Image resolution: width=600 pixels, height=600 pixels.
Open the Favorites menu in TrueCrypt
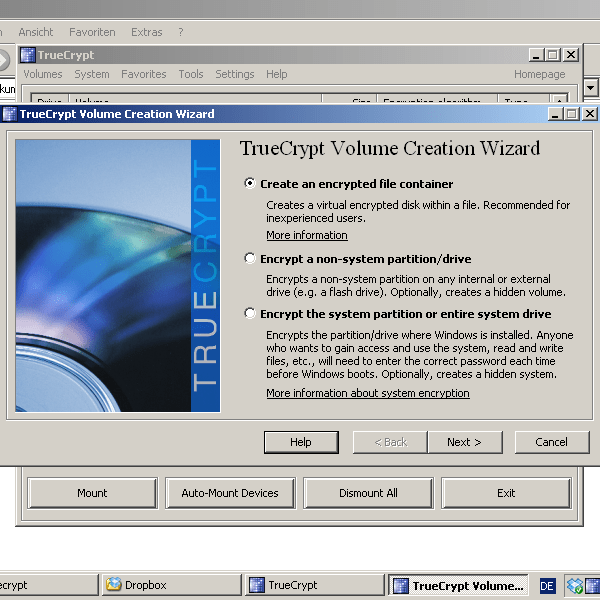coord(144,74)
